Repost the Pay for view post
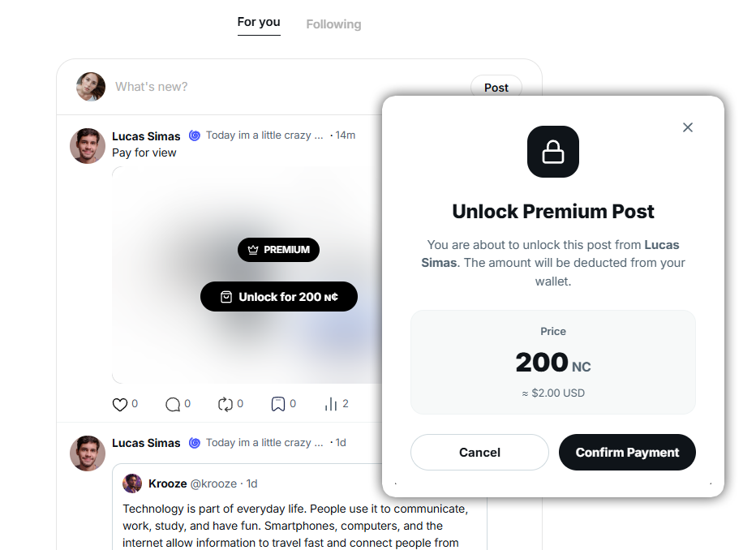The image size is (756, 550). [x=226, y=405]
